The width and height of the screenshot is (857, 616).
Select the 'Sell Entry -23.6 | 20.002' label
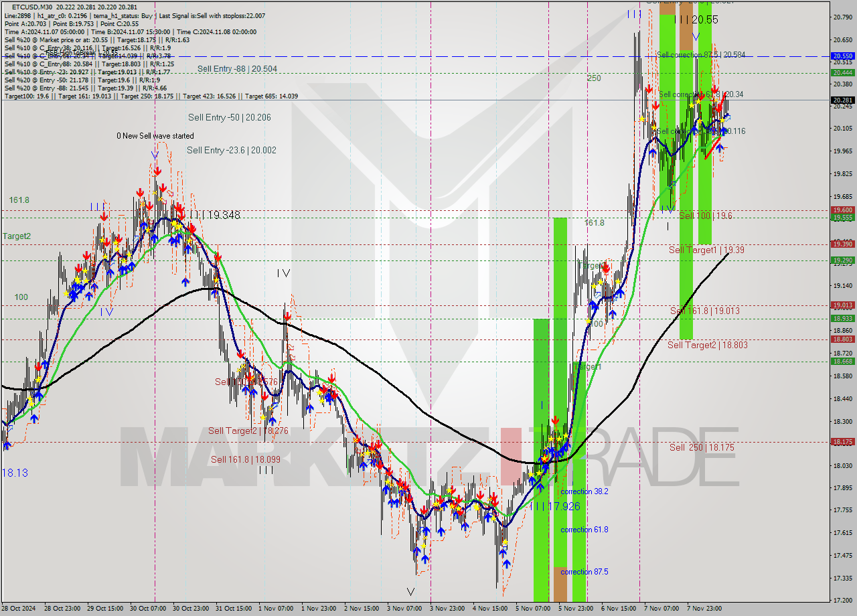[232, 151]
